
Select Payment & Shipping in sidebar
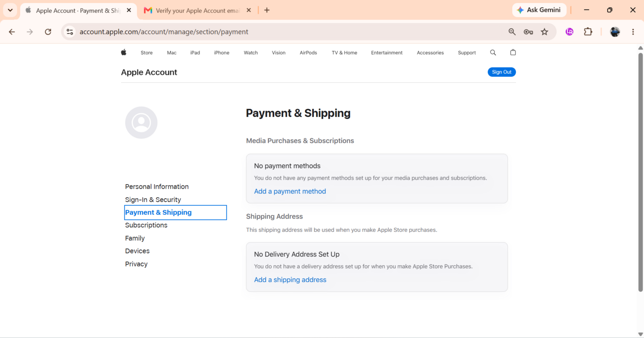[x=175, y=213]
